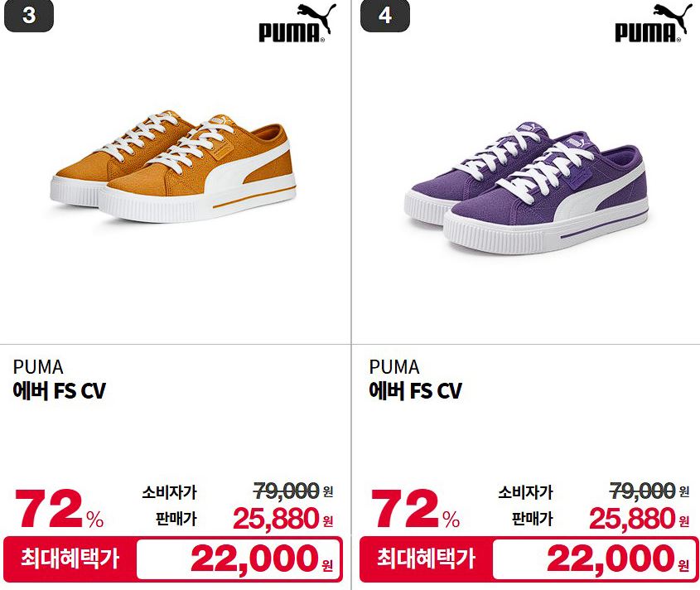Click PUMA brand name under orange sneakers
Image resolution: width=700 pixels, height=590 pixels.
(38, 367)
